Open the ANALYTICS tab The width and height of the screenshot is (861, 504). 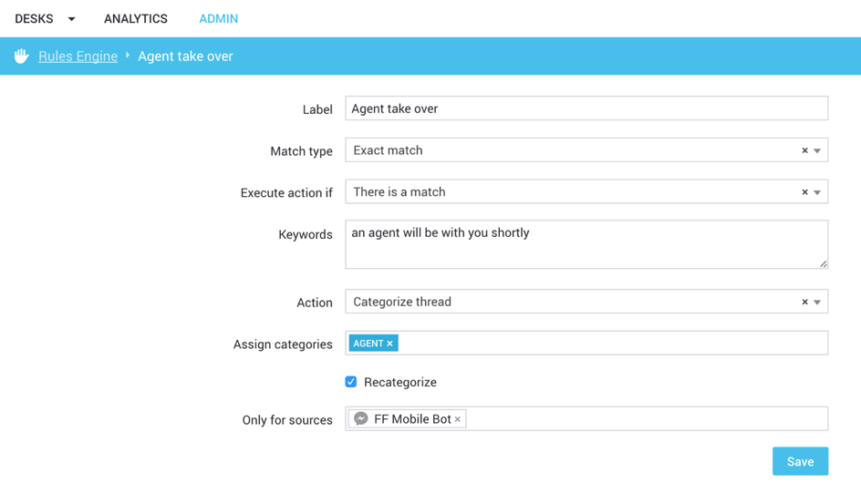tap(136, 19)
